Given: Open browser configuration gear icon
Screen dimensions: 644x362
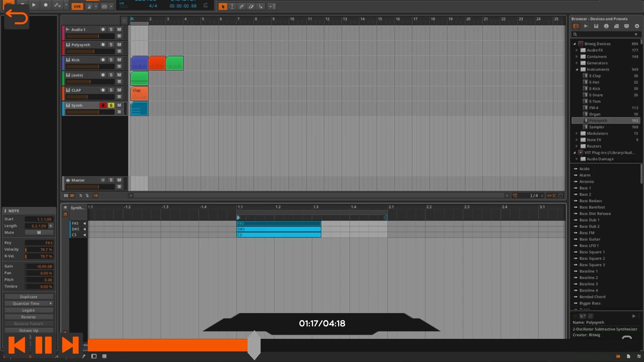Looking at the screenshot, I should pyautogui.click(x=637, y=26).
